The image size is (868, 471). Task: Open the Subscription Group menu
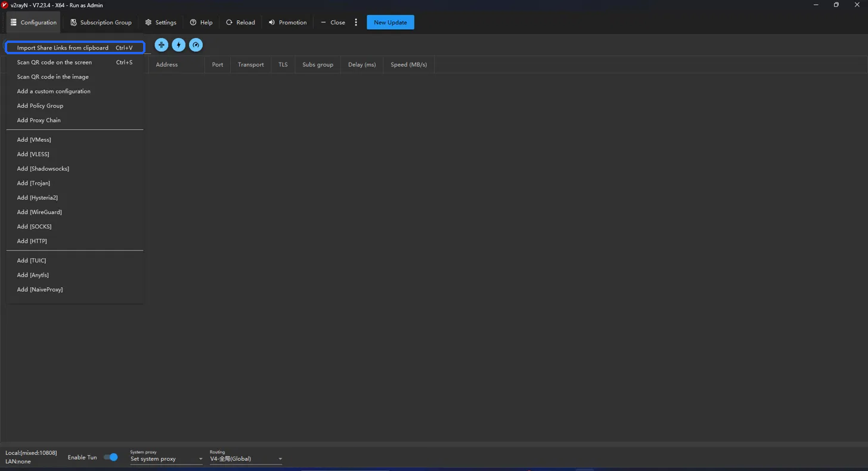[x=101, y=22]
